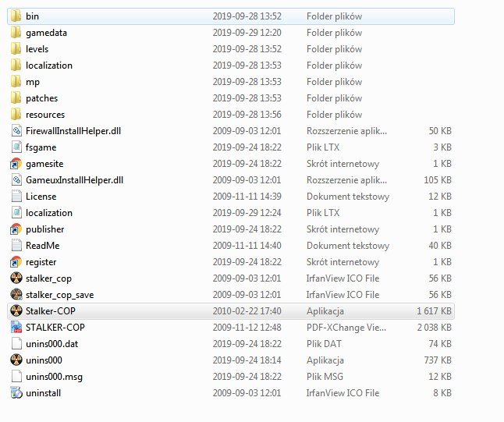Viewport: 504px width, 422px height.
Task: Select the stalker_cop ICO file icon
Action: click(x=16, y=278)
